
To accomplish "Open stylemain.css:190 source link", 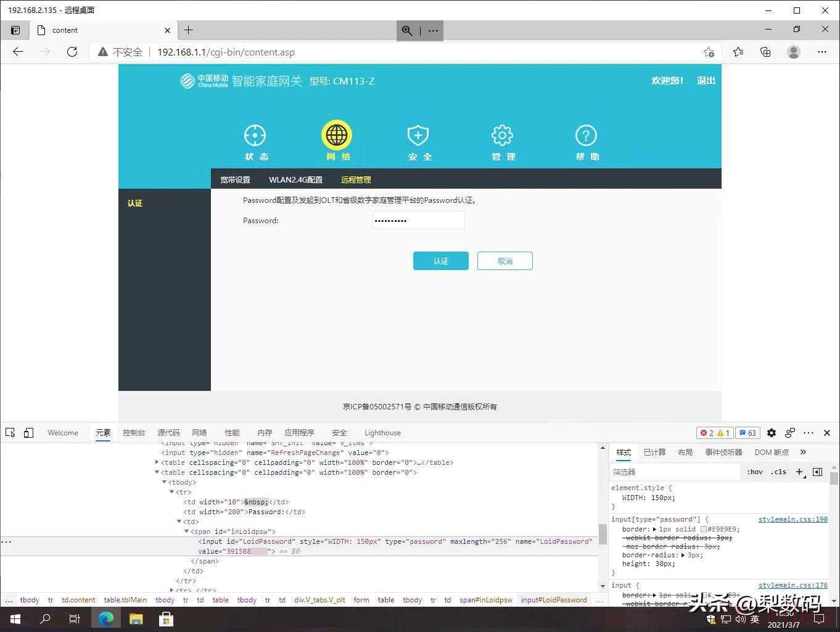I will point(793,519).
